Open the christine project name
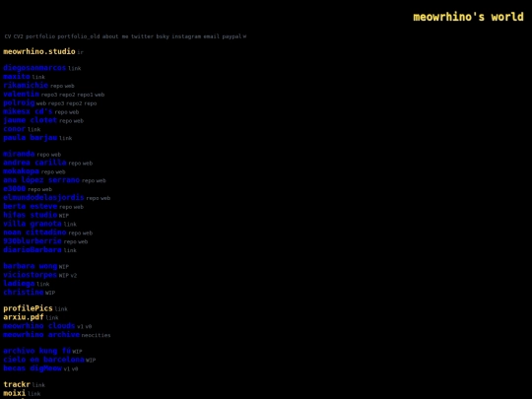This screenshot has width=532, height=399. click(x=24, y=293)
